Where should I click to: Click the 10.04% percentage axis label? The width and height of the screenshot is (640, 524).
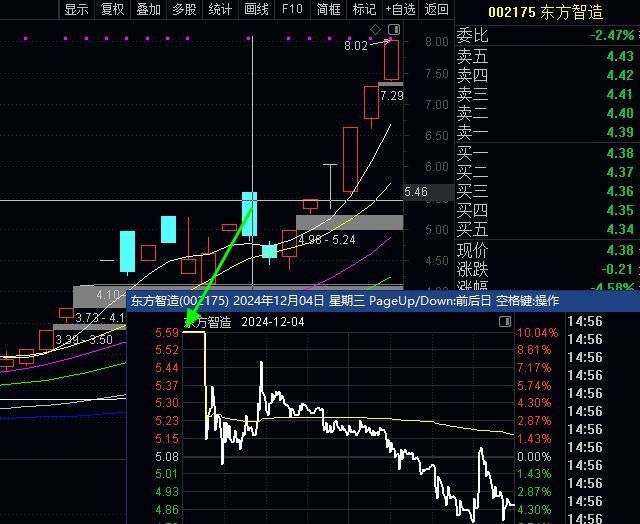coord(538,333)
